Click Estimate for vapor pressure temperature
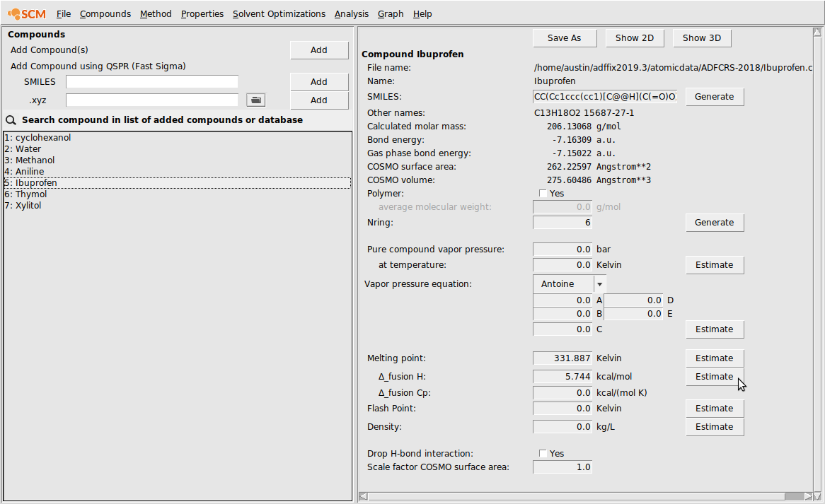Viewport: 825px width, 504px height. pyautogui.click(x=714, y=265)
